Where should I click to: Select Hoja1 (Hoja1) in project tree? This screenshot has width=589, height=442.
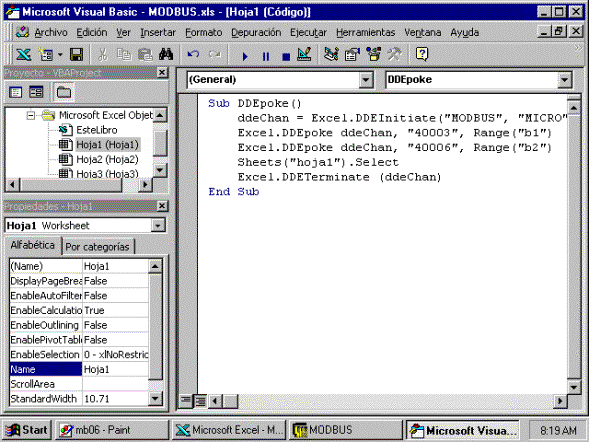(x=107, y=145)
